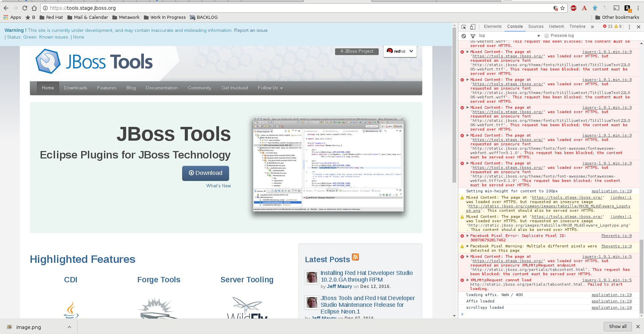Viewport: 644px width, 334px height.
Task: Reload the page with the refresh icon
Action: click(25, 8)
